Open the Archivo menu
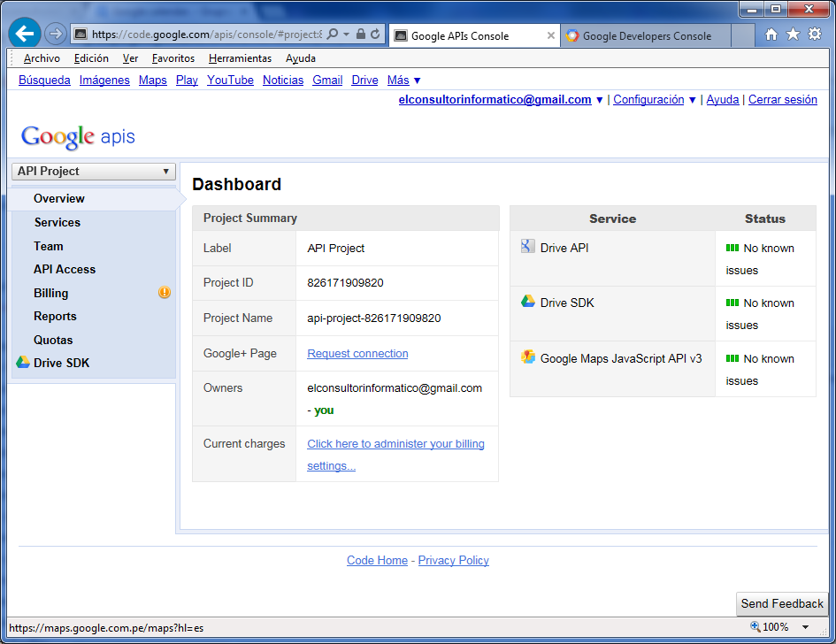 [42, 58]
